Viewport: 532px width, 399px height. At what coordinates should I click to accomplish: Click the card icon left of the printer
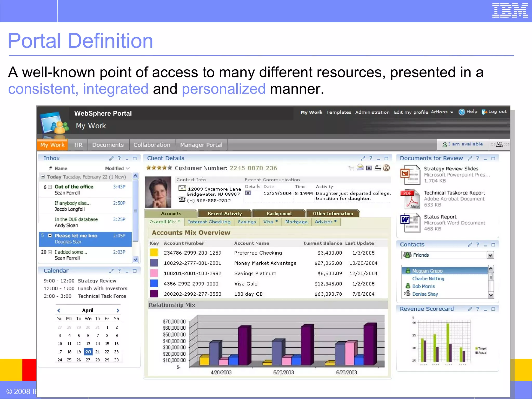point(369,168)
